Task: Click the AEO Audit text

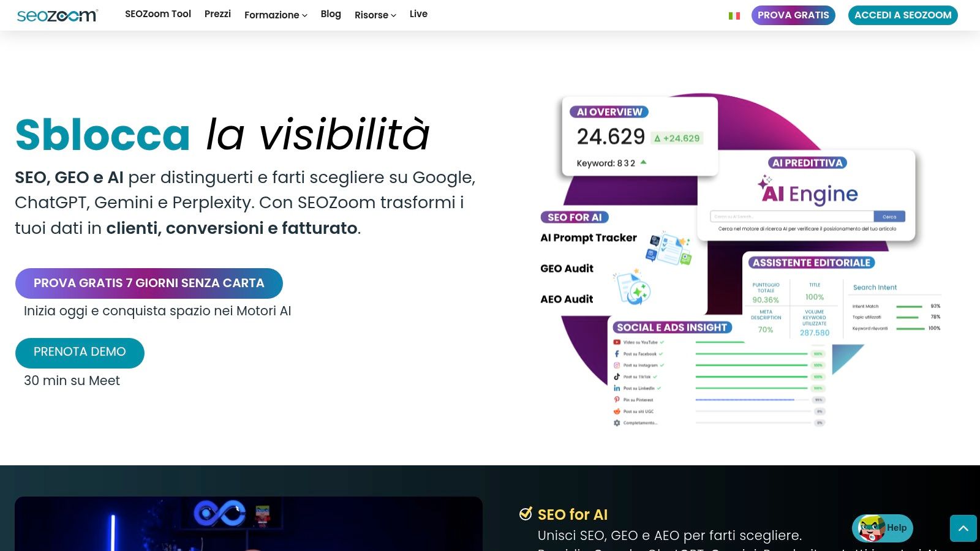Action: pyautogui.click(x=567, y=299)
